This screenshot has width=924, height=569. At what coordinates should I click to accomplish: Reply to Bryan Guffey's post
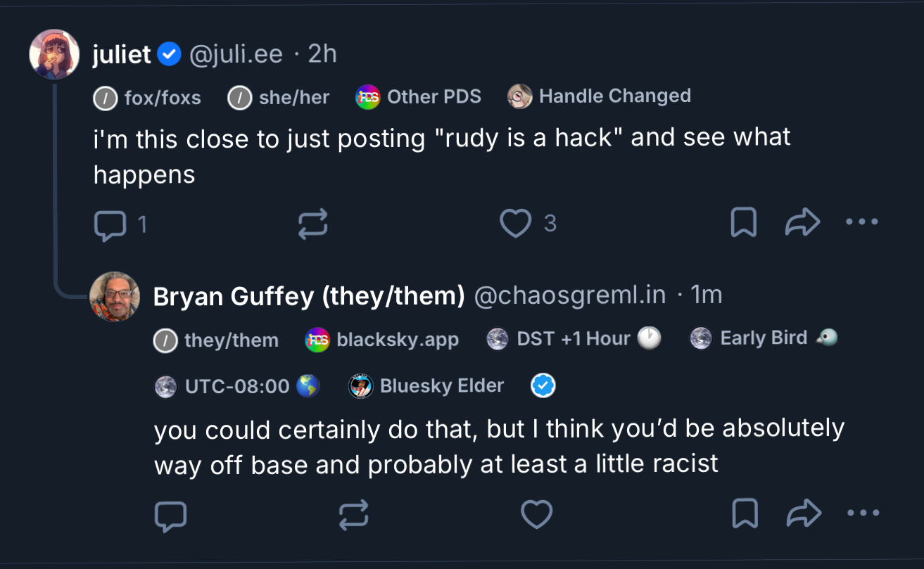pos(170,516)
